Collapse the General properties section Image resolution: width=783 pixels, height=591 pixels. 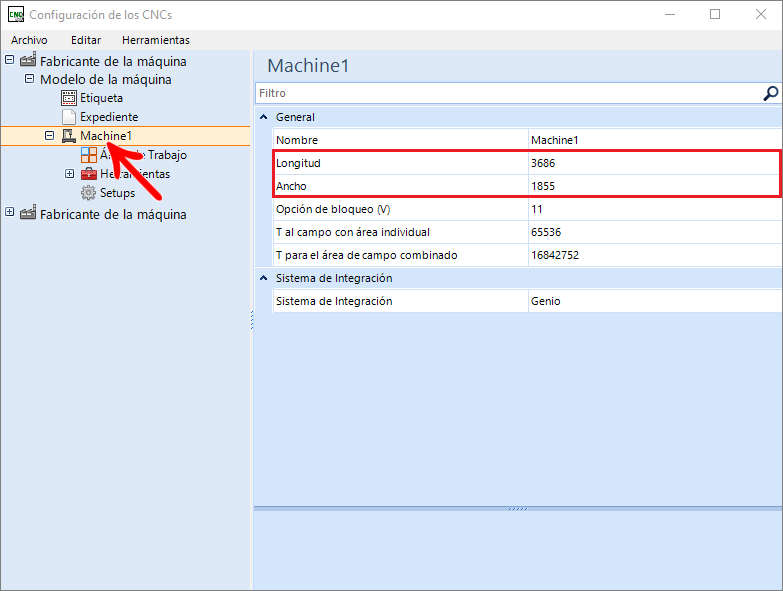(264, 117)
